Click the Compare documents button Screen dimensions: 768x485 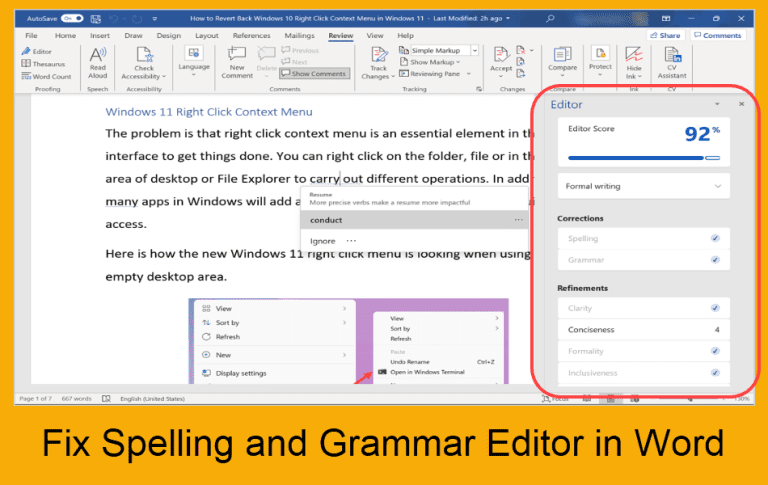click(562, 61)
